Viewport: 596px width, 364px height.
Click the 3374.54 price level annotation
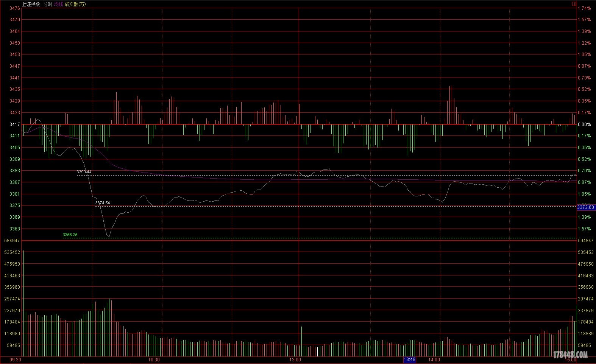[103, 203]
